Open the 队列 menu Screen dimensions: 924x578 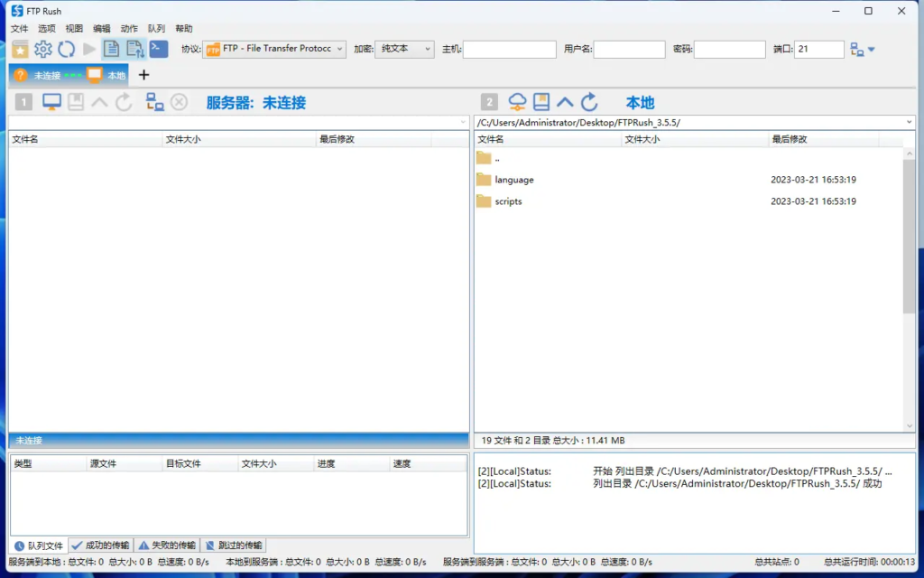coord(157,28)
